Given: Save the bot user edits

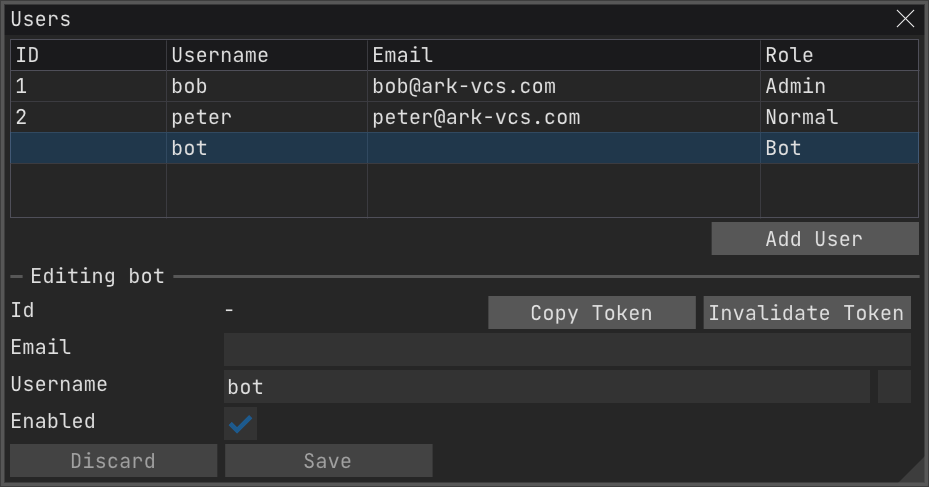Looking at the screenshot, I should click(328, 461).
